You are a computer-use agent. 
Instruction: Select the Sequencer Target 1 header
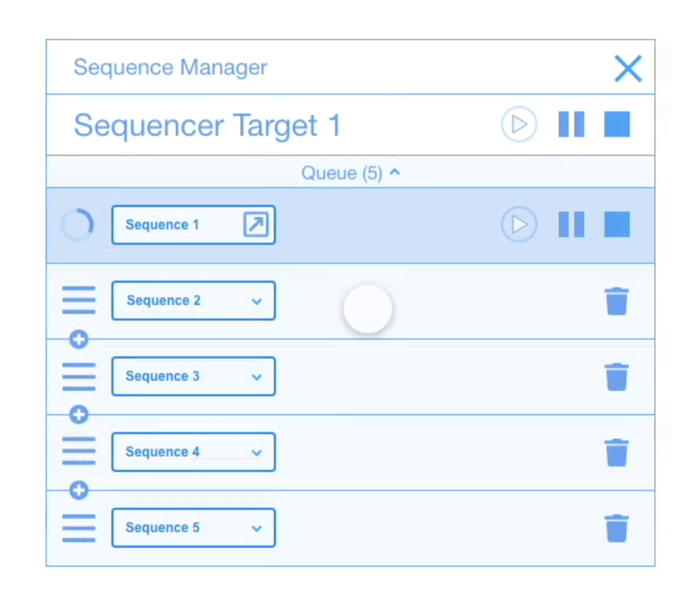pos(206,125)
